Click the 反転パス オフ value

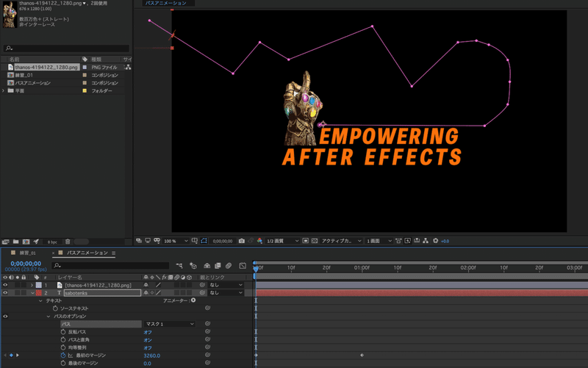[148, 332]
